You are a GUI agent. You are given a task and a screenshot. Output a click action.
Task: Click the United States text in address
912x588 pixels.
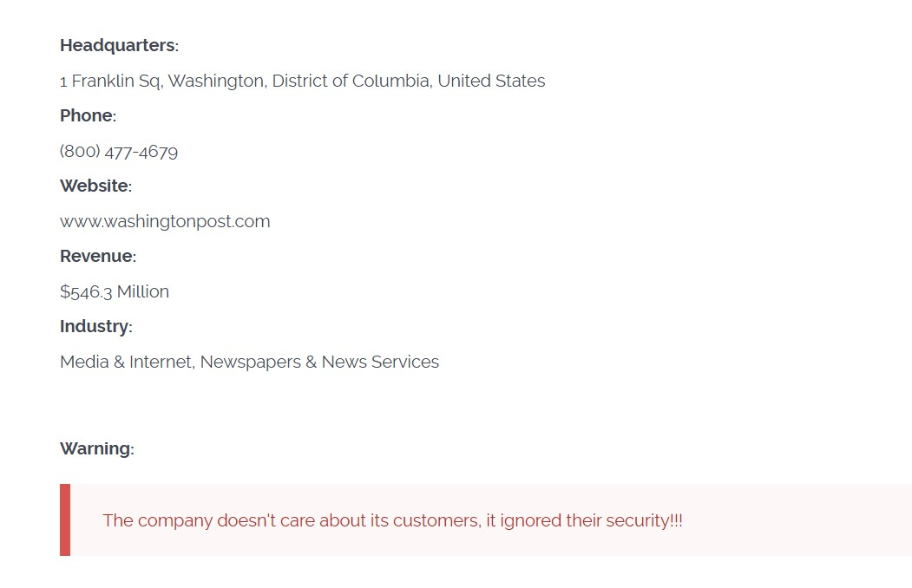click(491, 82)
